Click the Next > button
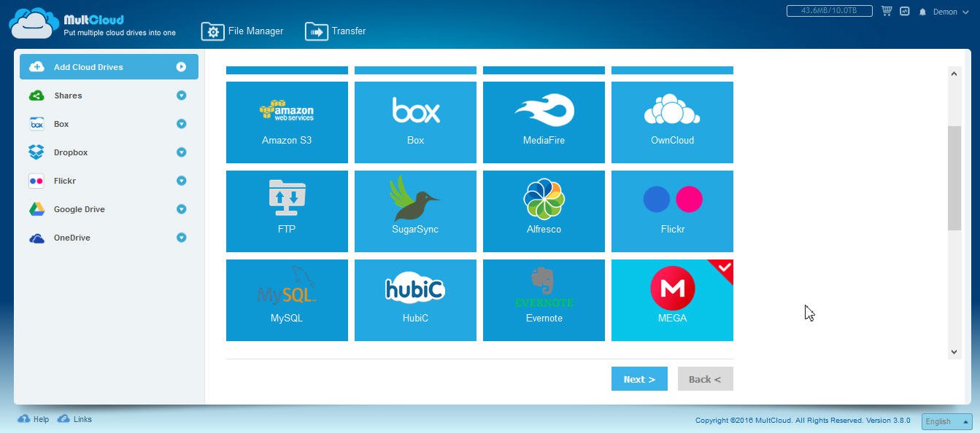This screenshot has height=433, width=980. pos(639,379)
